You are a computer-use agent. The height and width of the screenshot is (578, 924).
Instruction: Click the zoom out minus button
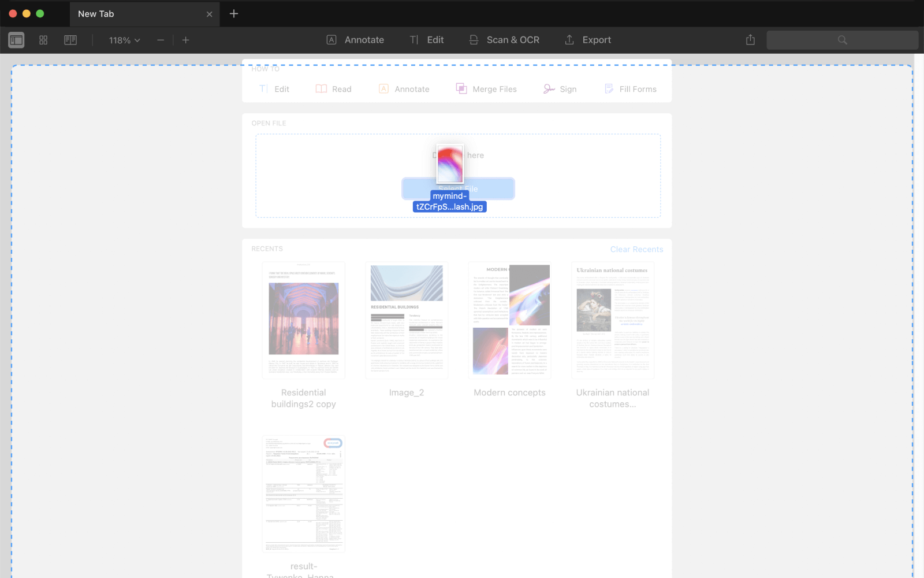(161, 40)
